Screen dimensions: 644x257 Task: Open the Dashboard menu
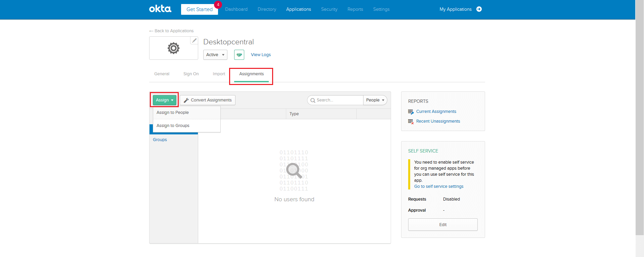click(x=236, y=9)
